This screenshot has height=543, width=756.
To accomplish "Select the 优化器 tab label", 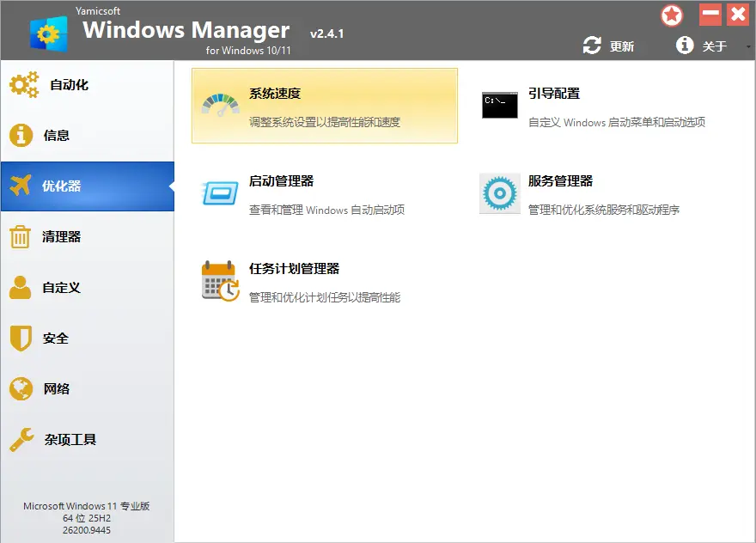I will pos(61,186).
